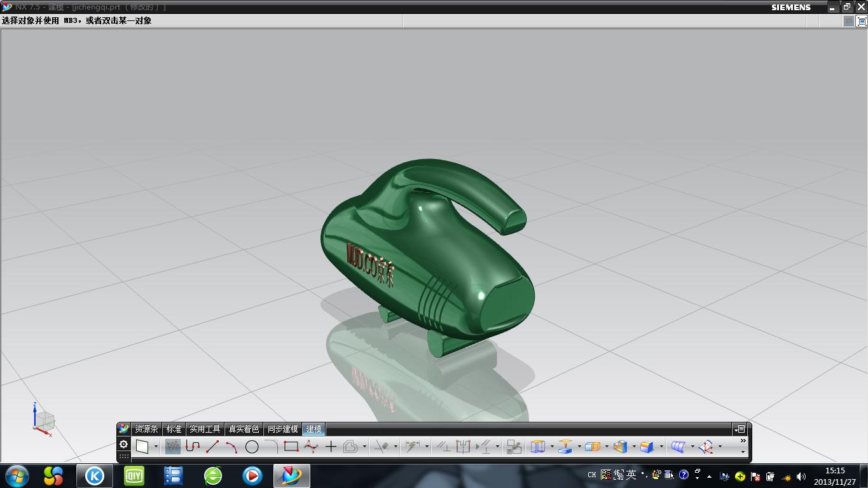Select the surface mesh tool
The height and width of the screenshot is (488, 868).
(679, 447)
